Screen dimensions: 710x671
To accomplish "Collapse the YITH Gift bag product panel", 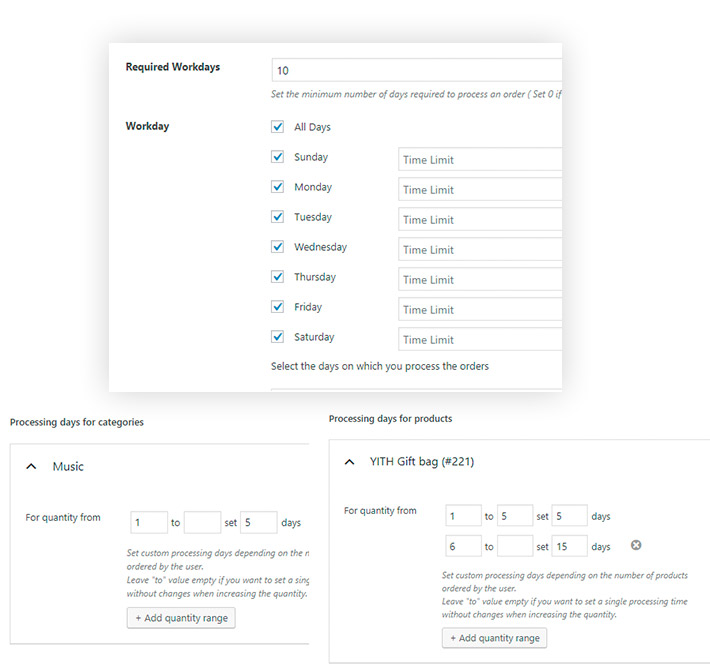I will [349, 462].
